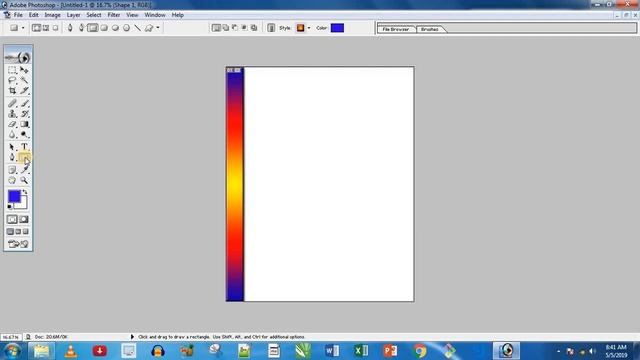Image resolution: width=640 pixels, height=360 pixels.
Task: Click the highlighted Rectangle shape tool in the toolbox
Action: click(x=24, y=157)
